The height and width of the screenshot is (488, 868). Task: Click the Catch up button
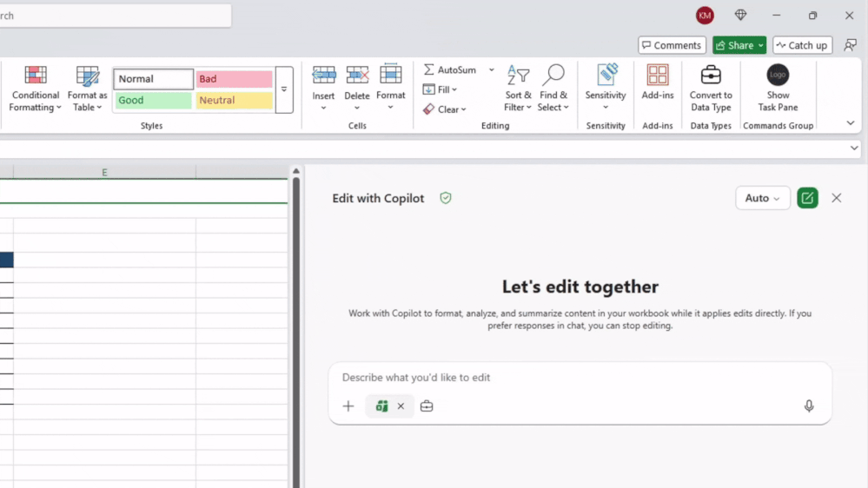pos(802,45)
